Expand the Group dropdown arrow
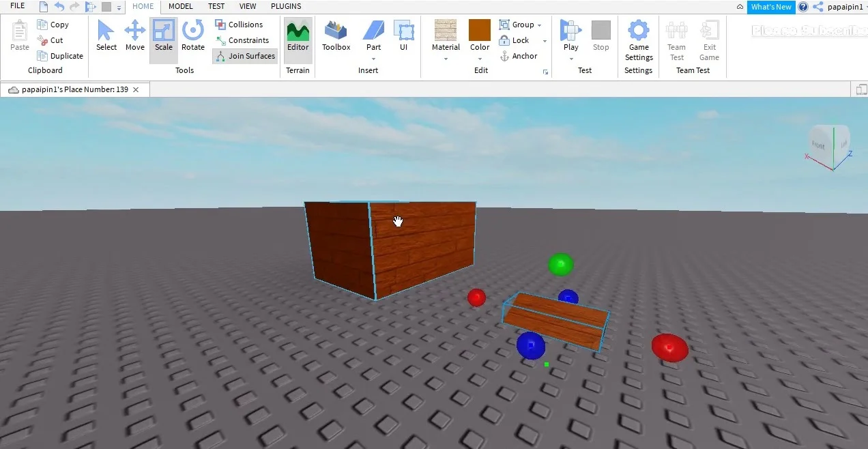This screenshot has height=449, width=868. click(539, 25)
